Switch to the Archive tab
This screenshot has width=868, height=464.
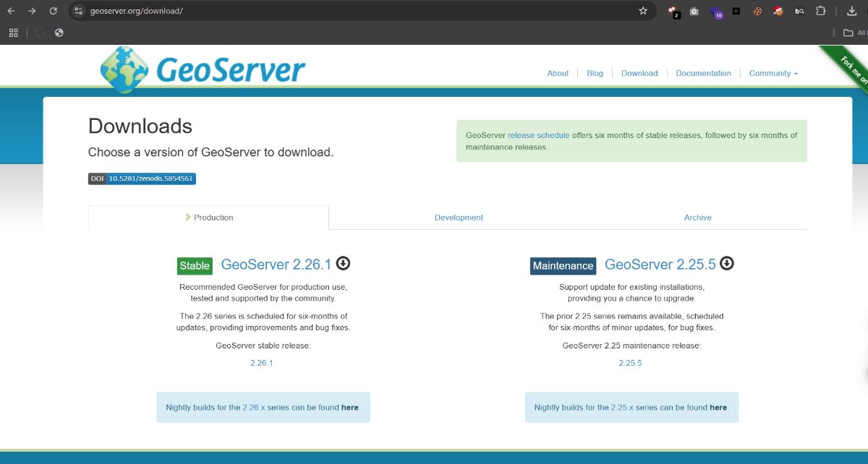coord(697,217)
